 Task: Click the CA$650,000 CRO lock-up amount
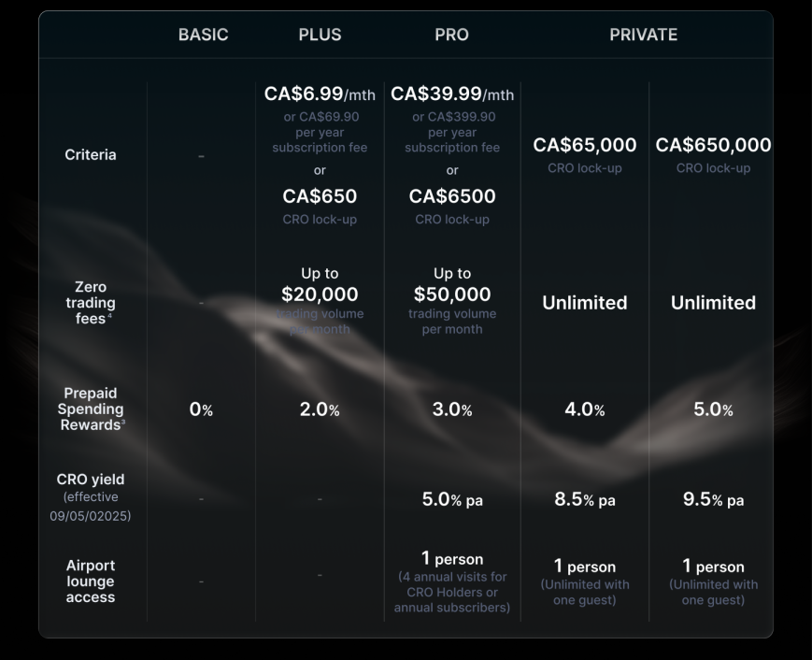tap(713, 146)
